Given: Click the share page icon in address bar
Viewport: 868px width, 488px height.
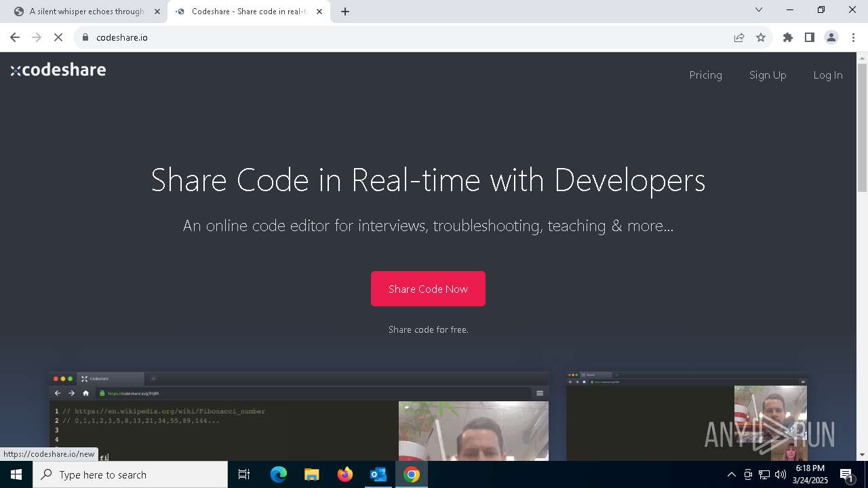Looking at the screenshot, I should 739,37.
